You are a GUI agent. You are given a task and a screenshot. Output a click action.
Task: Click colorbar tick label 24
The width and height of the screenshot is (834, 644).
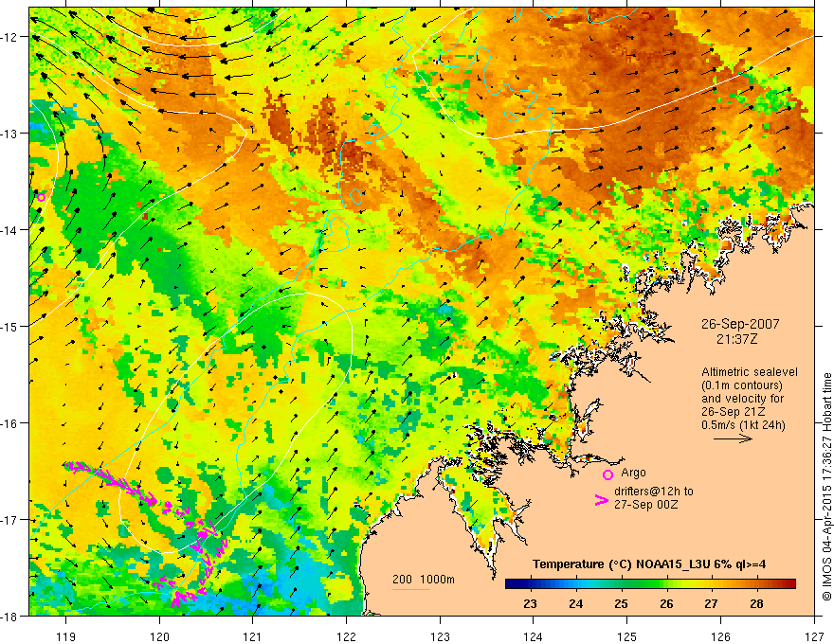click(x=575, y=603)
